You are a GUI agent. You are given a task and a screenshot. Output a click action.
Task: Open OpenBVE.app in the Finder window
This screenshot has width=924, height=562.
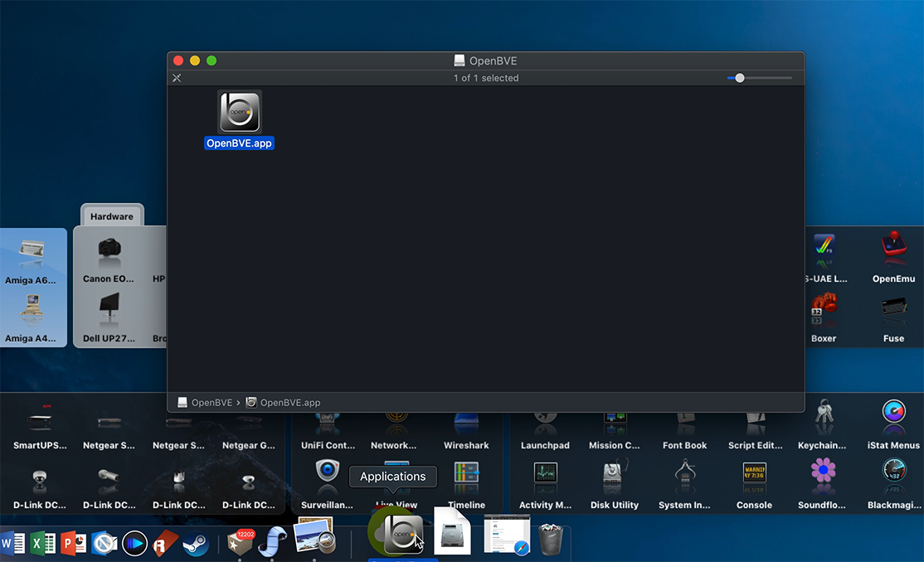click(x=240, y=112)
